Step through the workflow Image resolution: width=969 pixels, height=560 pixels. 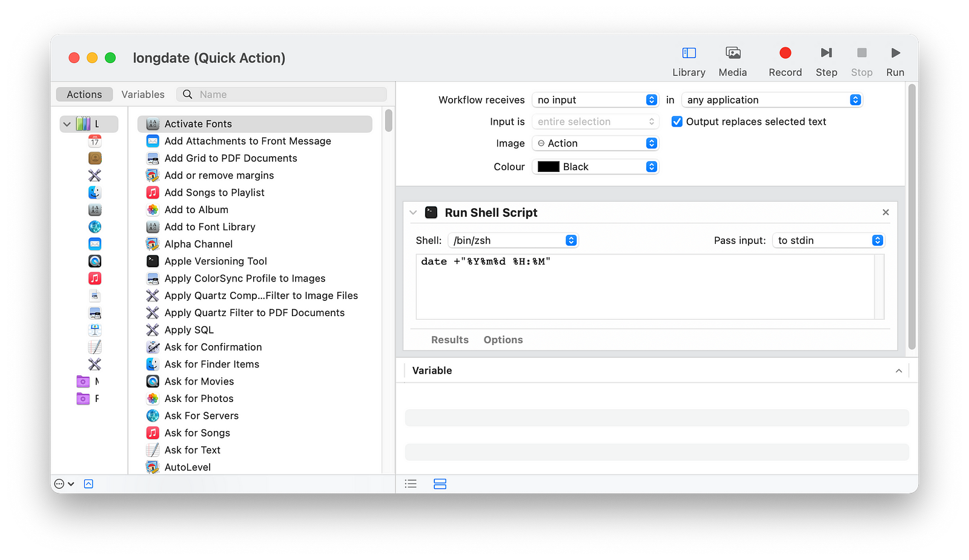point(826,62)
